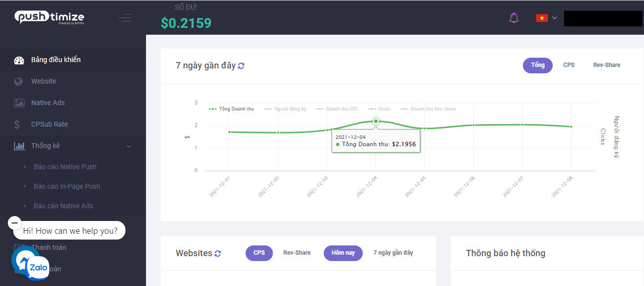644x286 pixels.
Task: Click the Vietnam flag icon
Action: point(541,18)
